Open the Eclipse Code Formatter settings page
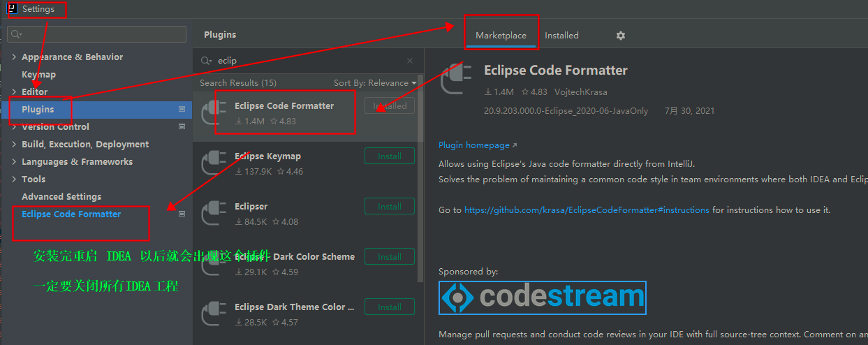 tap(71, 214)
